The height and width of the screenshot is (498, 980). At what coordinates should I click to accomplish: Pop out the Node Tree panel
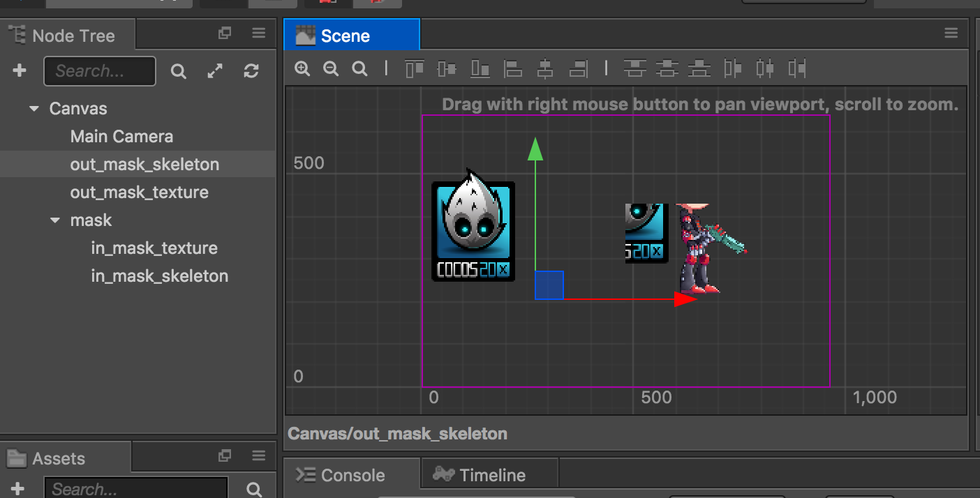(x=225, y=33)
